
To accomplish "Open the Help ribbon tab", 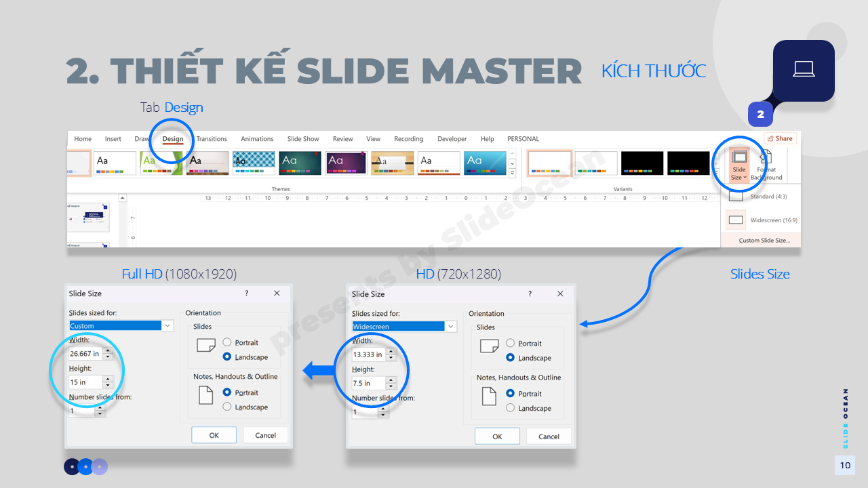I will click(487, 139).
